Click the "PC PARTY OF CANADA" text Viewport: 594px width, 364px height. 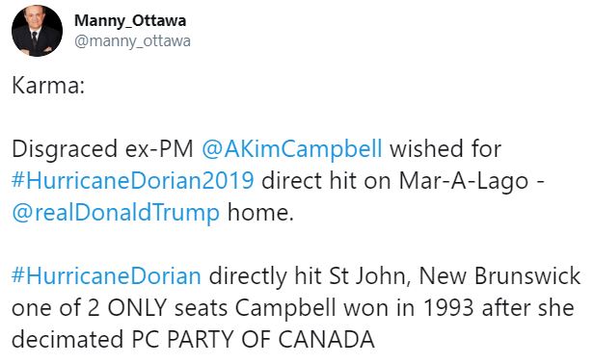(x=253, y=339)
